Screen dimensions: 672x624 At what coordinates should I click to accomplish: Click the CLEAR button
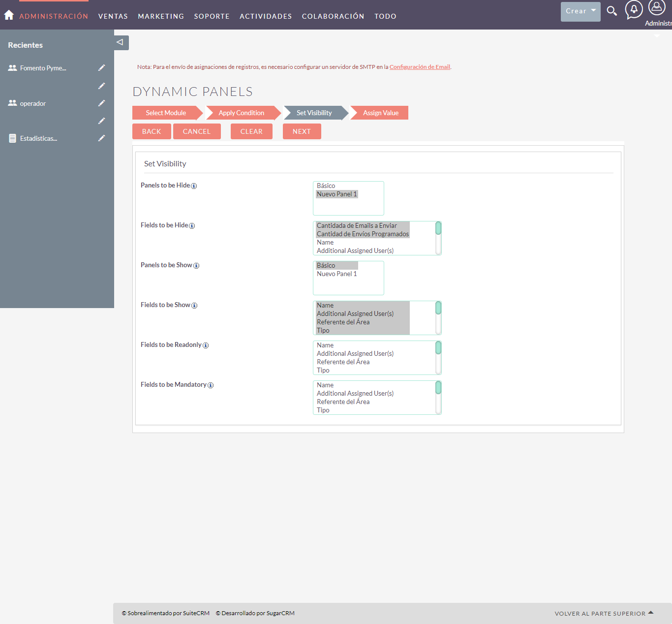[x=251, y=131]
